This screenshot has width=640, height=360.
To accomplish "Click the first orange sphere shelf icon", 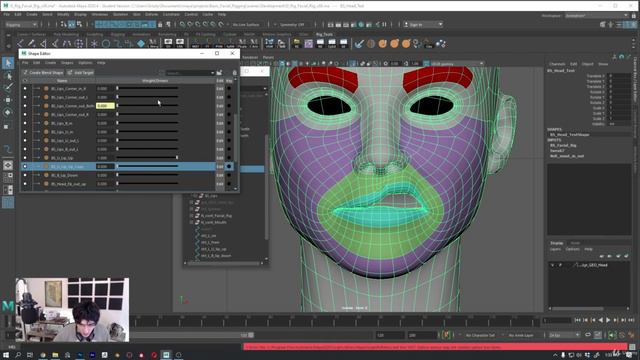I will [382, 43].
